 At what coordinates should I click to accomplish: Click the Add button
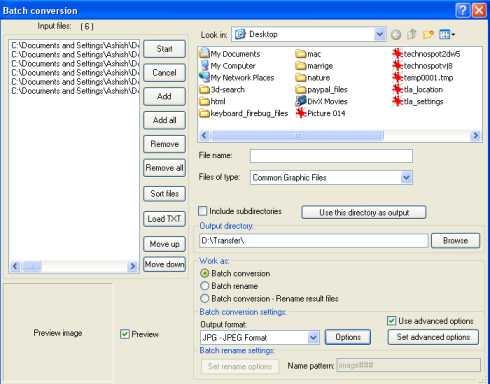coord(164,96)
